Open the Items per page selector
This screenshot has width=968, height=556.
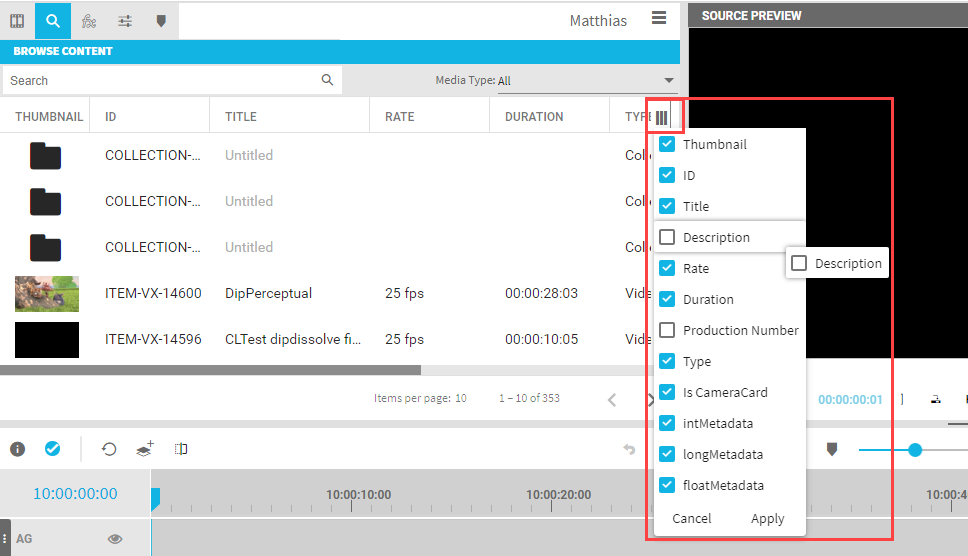(x=461, y=398)
